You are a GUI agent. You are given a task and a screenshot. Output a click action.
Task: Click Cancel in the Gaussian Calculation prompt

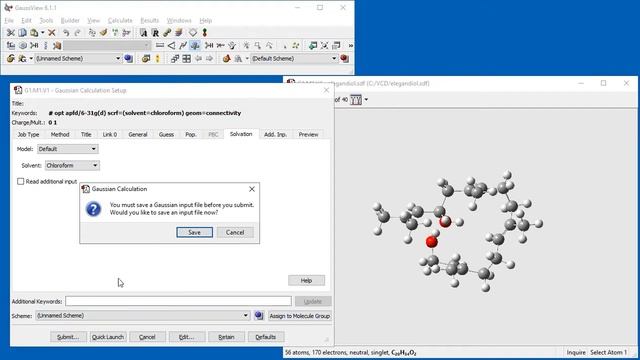pyautogui.click(x=235, y=232)
